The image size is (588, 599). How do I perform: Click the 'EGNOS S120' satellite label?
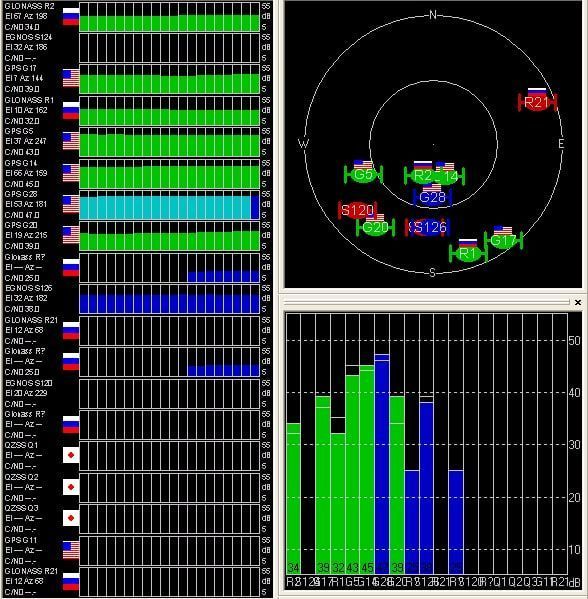tap(29, 383)
